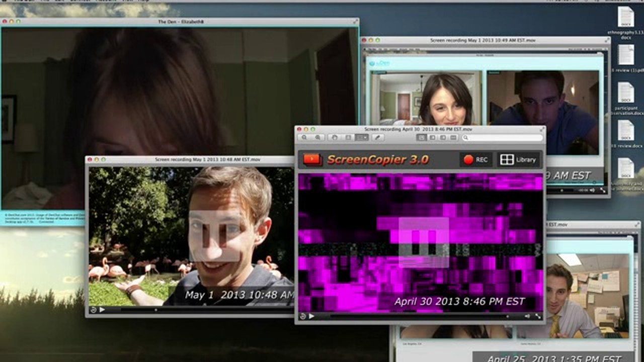The image size is (644, 362).
Task: Click expand arrow on May 1 10:49 AM window title bar
Action: (606, 40)
